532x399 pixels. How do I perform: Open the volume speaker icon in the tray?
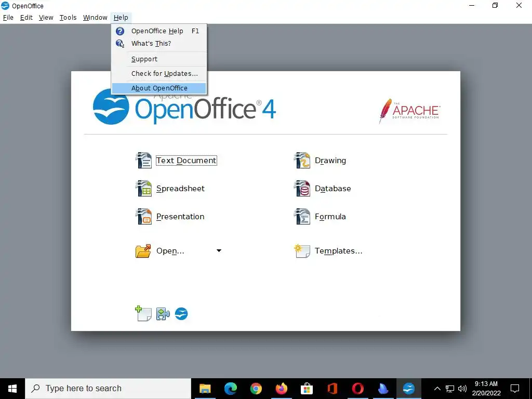[x=462, y=389]
